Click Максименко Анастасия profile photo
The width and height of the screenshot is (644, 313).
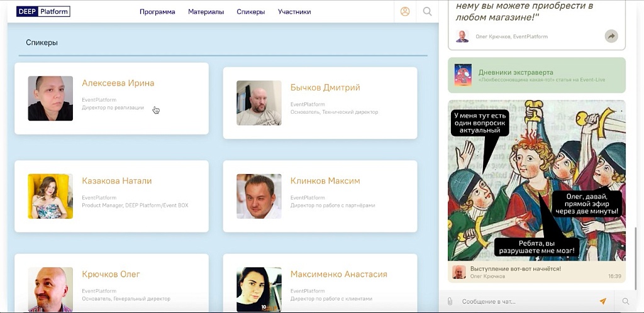tap(258, 290)
